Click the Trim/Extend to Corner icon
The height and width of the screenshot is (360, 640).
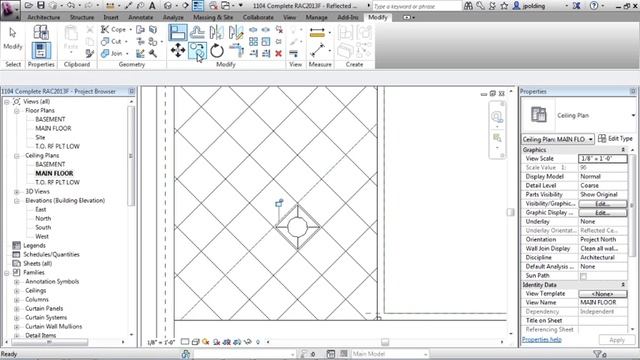tap(236, 51)
